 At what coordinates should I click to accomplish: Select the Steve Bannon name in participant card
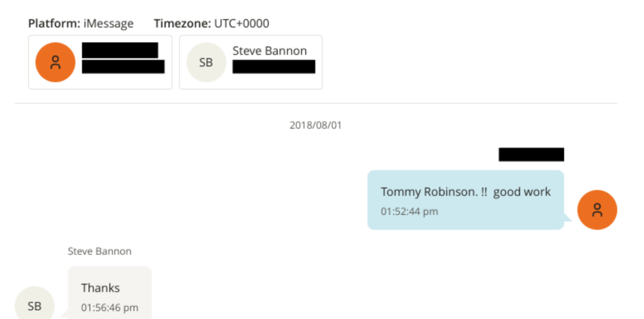(269, 51)
